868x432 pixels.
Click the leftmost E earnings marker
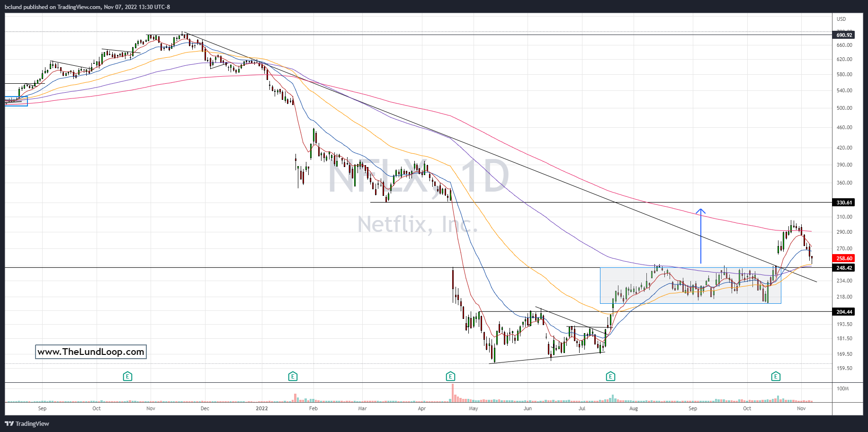127,377
